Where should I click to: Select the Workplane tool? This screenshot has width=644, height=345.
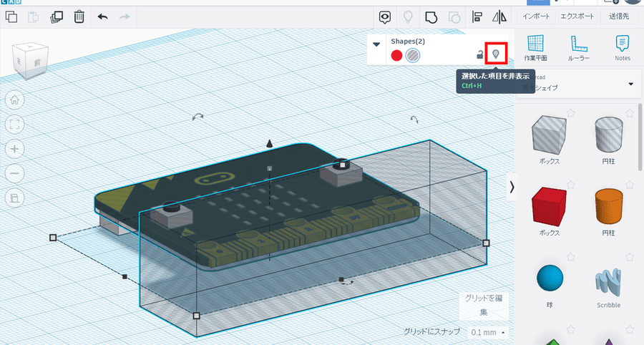click(535, 48)
